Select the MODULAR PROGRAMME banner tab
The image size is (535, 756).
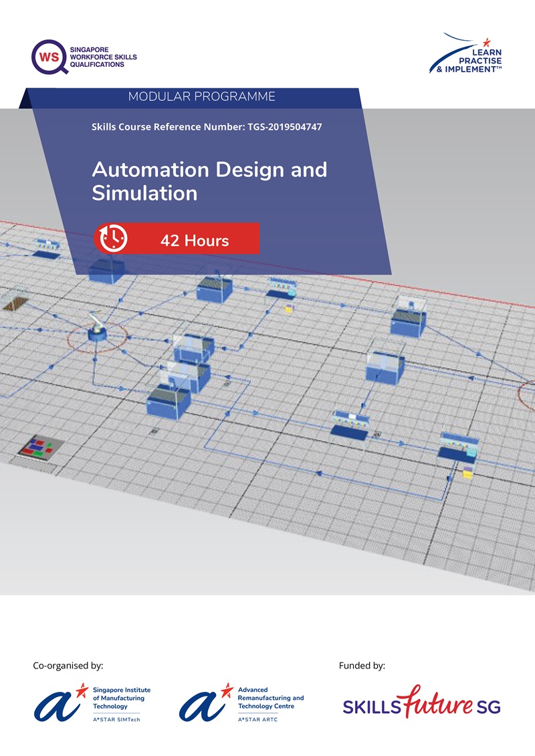[x=204, y=96]
